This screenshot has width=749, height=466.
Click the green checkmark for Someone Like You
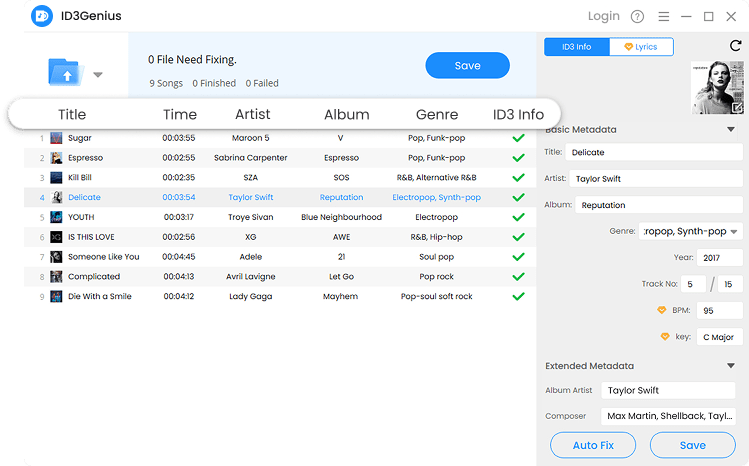(x=518, y=257)
